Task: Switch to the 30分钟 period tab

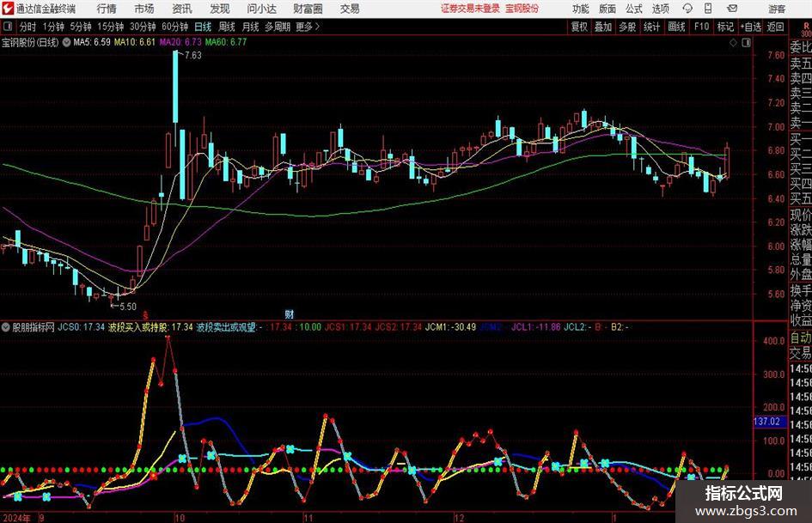Action: 143,27
